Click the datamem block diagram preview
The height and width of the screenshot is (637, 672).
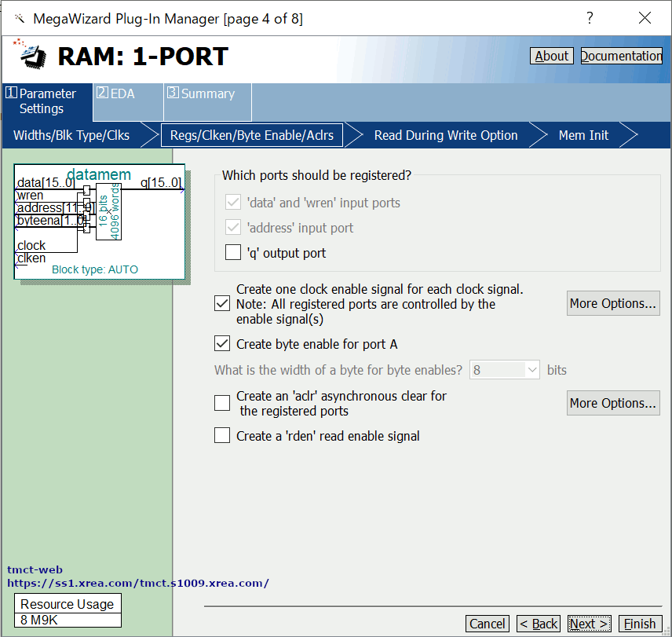pyautogui.click(x=100, y=221)
